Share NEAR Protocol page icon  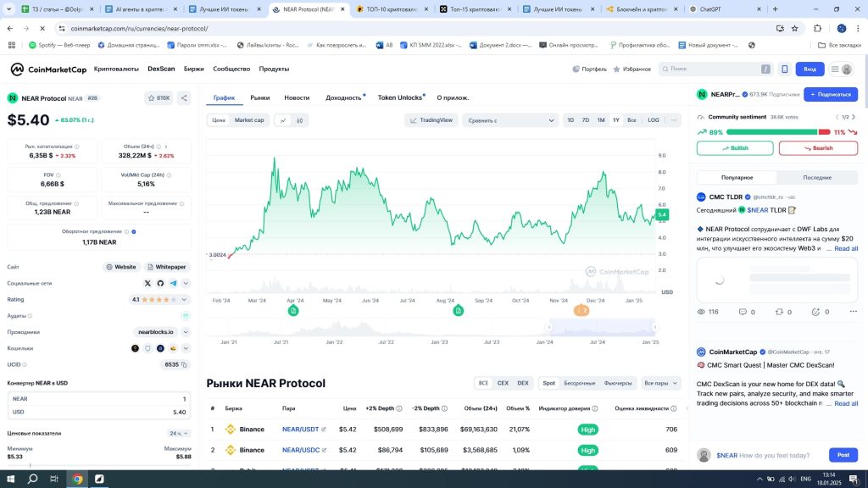(184, 98)
